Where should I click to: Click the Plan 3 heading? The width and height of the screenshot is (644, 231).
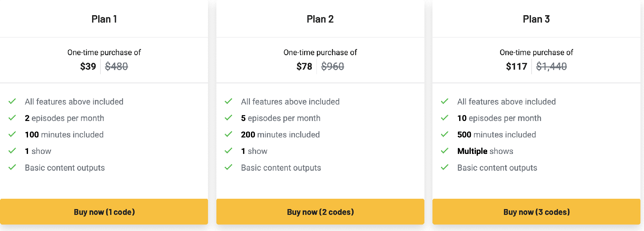(536, 19)
